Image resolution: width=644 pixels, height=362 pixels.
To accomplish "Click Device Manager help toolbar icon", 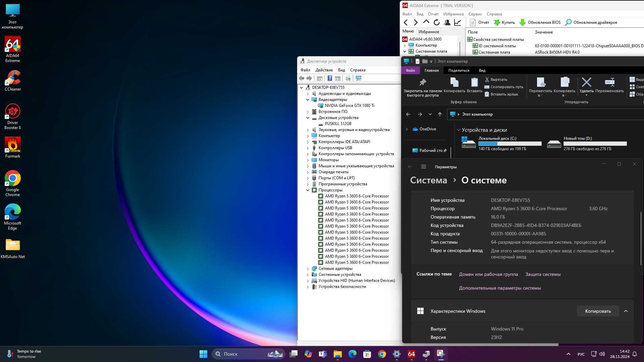I will pyautogui.click(x=330, y=78).
